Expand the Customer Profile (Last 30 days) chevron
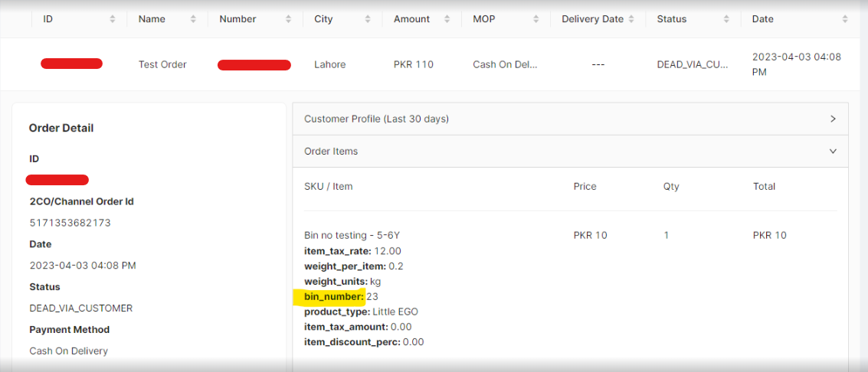 pyautogui.click(x=833, y=119)
